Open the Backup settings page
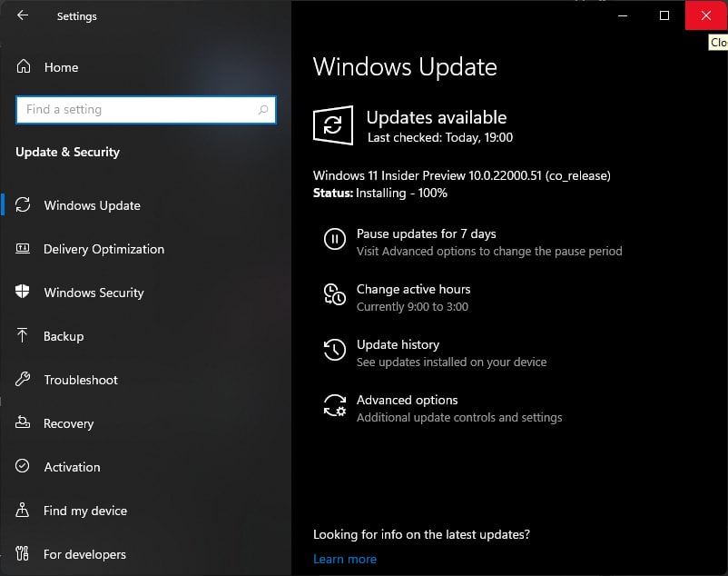 [x=64, y=336]
